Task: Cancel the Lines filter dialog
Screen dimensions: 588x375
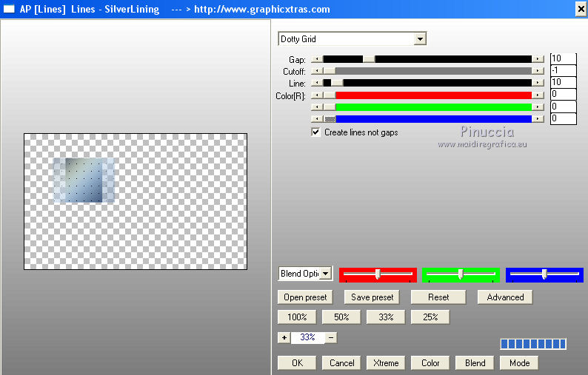Action: 341,362
